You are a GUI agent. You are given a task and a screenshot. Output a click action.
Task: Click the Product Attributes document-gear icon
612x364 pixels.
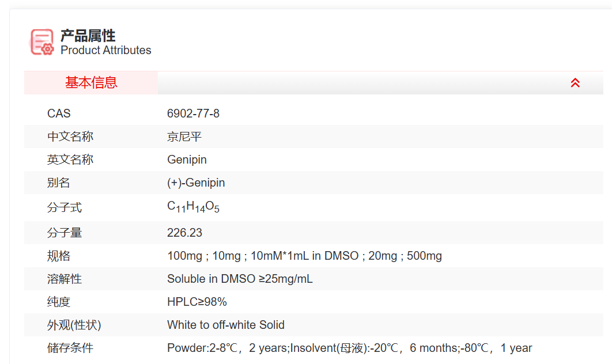[41, 42]
